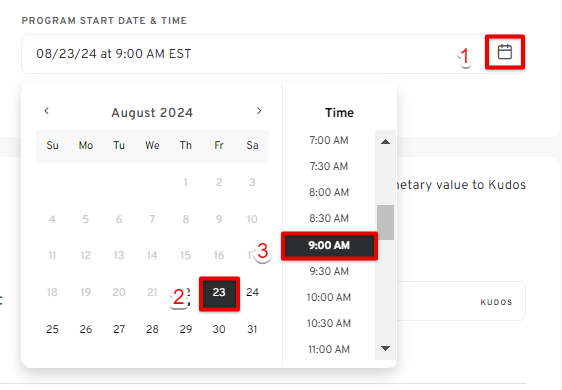Click the time list scroll-down arrow

click(x=385, y=348)
